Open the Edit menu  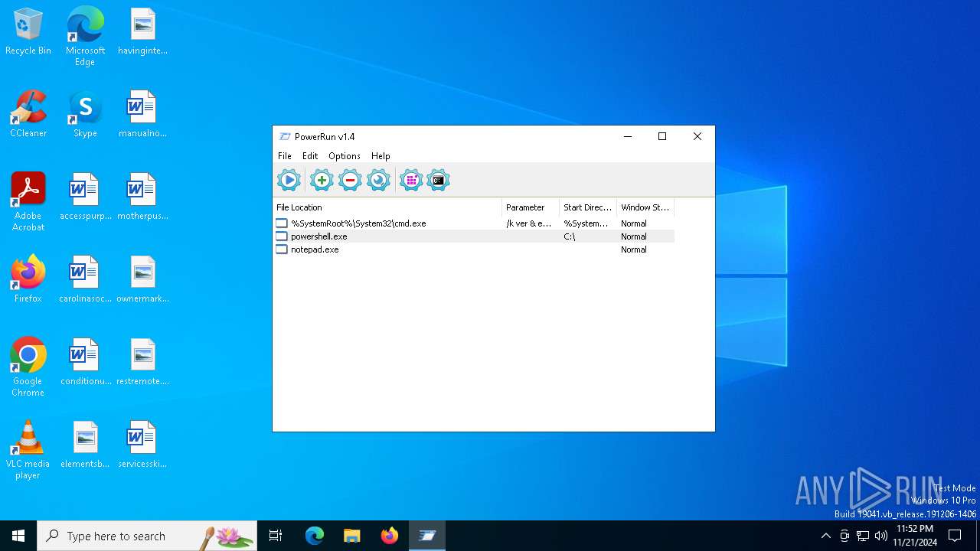(x=310, y=156)
